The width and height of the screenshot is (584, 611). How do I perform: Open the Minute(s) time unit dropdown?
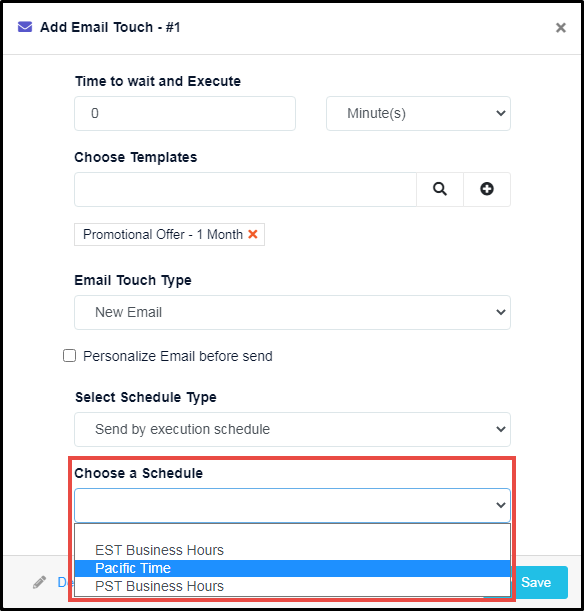coord(418,113)
